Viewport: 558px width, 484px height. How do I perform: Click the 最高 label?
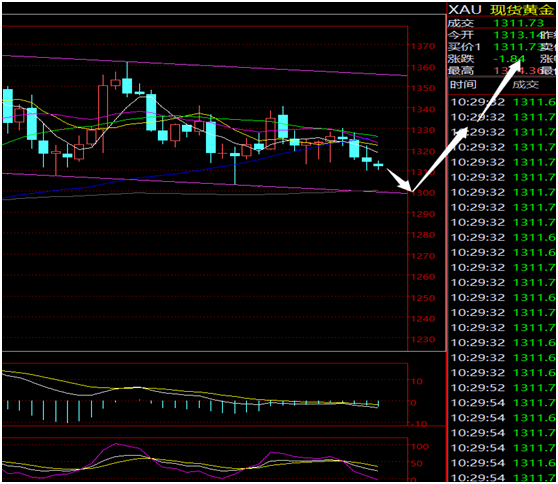click(x=460, y=70)
